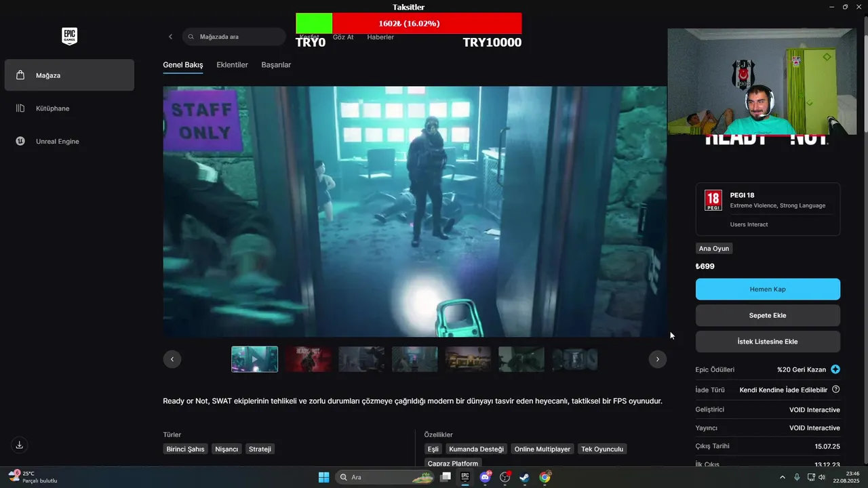Open the Windows Start menu
Image resolution: width=868 pixels, height=488 pixels.
click(323, 477)
